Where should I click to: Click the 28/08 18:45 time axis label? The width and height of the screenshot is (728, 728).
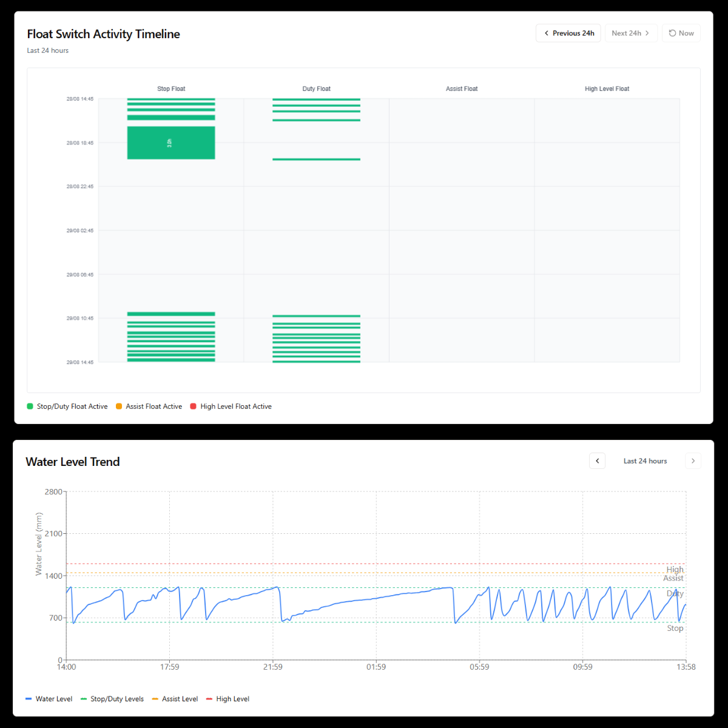pos(80,143)
